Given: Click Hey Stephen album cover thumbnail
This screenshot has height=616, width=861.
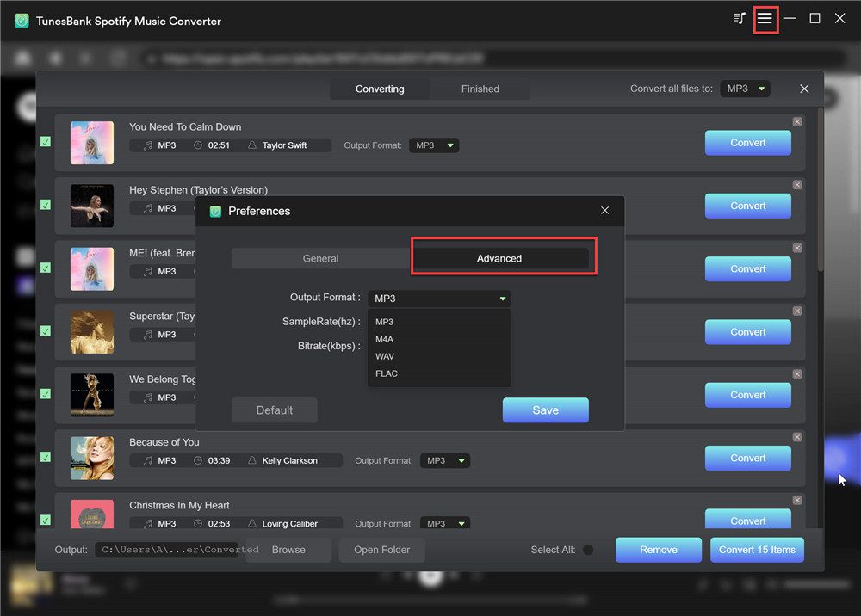Looking at the screenshot, I should click(x=92, y=206).
